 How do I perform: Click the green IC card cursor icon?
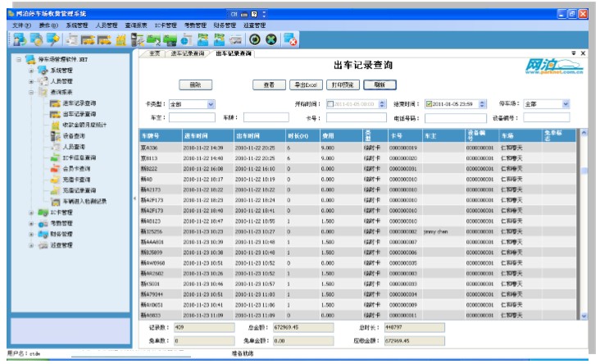click(x=153, y=39)
